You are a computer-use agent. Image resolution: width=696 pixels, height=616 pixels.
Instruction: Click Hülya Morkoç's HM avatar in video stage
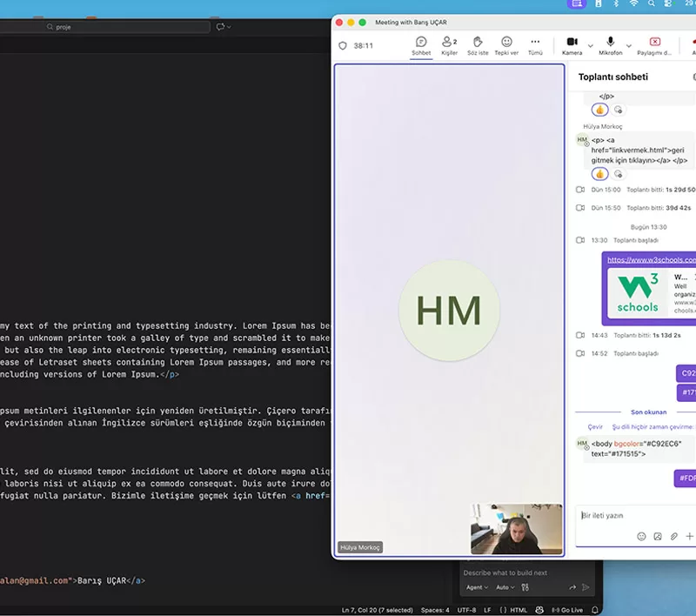[x=449, y=311]
